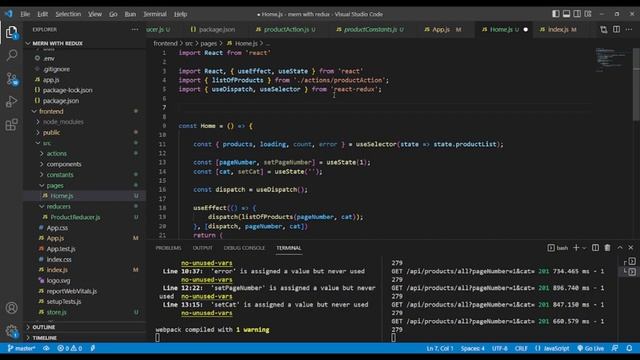Open the Help menu
640x360 pixels.
(180, 14)
